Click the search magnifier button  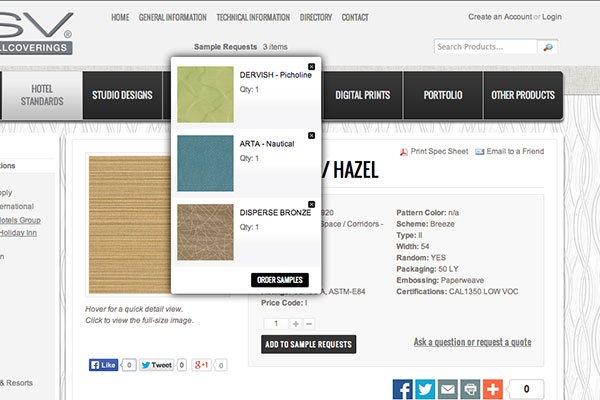click(x=546, y=47)
